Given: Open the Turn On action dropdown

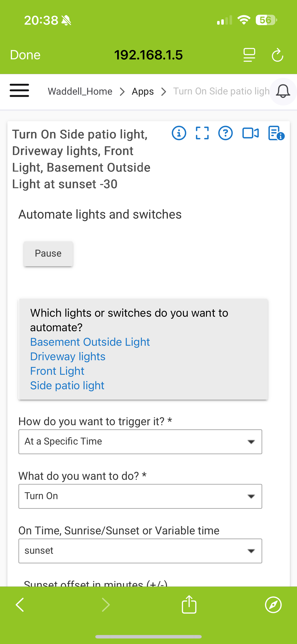Looking at the screenshot, I should coord(140,496).
